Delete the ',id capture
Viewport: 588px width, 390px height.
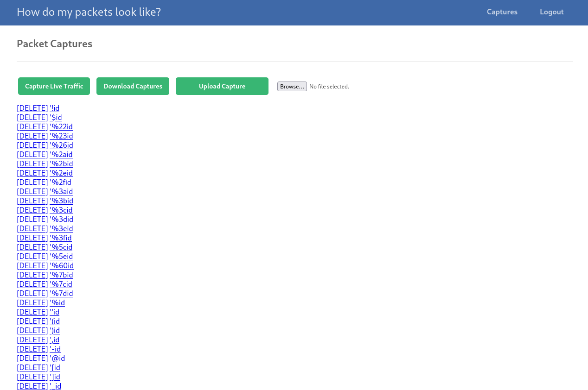coord(32,340)
